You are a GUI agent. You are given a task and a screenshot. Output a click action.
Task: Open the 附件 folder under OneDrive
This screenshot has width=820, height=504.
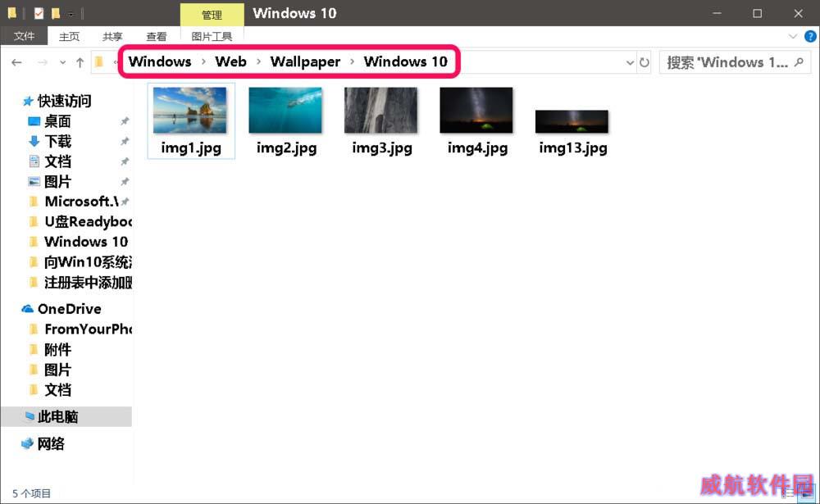pos(57,349)
